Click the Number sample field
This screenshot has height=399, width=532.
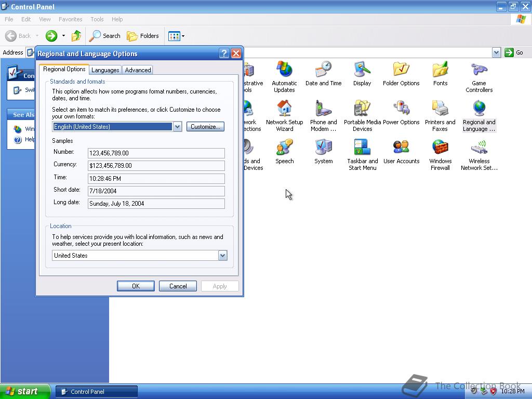tap(156, 153)
